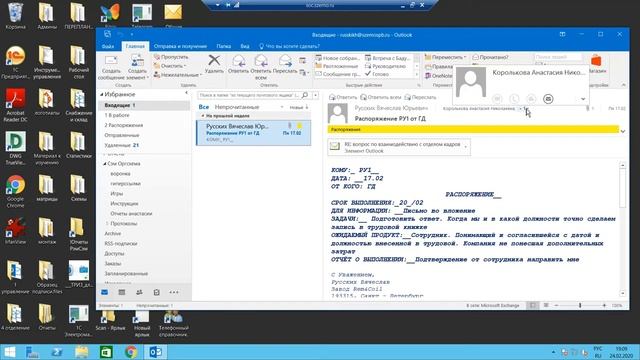Switch to Tasks view in bottom navigation bar
This screenshot has width=640, height=360.
click(156, 292)
